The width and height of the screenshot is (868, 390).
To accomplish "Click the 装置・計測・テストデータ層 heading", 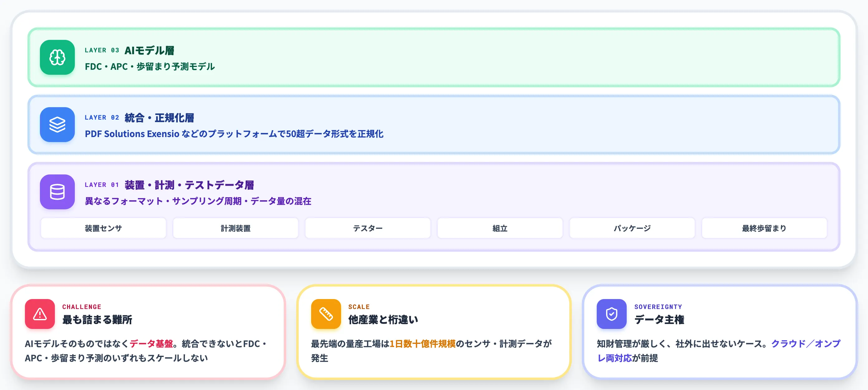I will [189, 185].
